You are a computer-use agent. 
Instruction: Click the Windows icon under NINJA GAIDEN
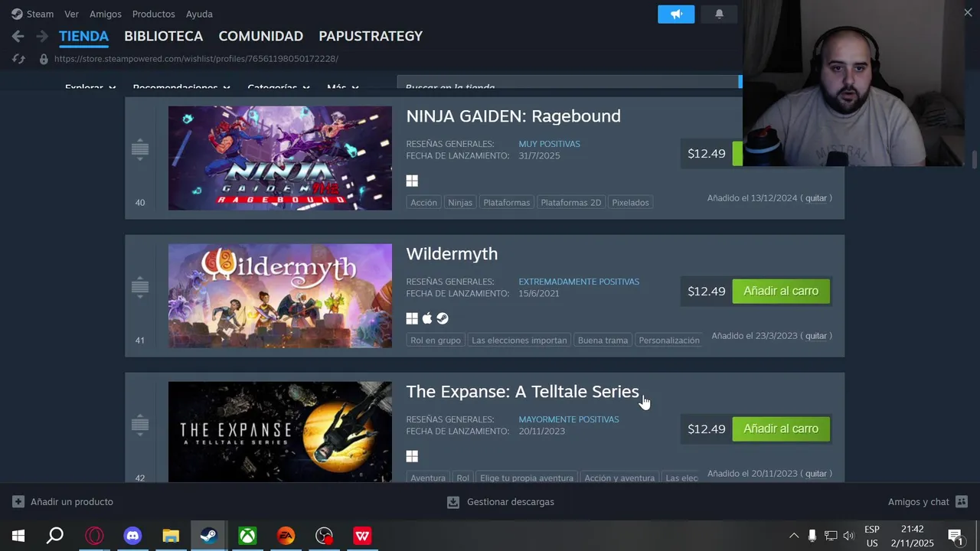(x=412, y=181)
